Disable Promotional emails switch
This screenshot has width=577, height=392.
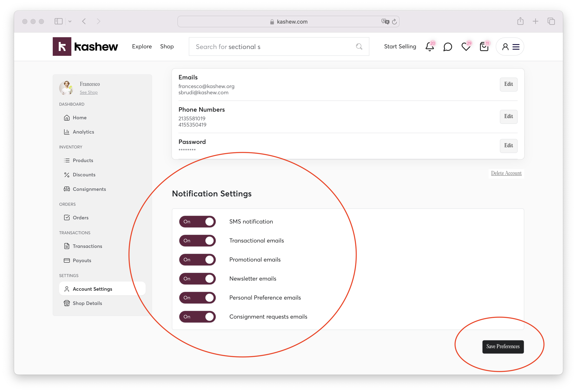coord(197,260)
